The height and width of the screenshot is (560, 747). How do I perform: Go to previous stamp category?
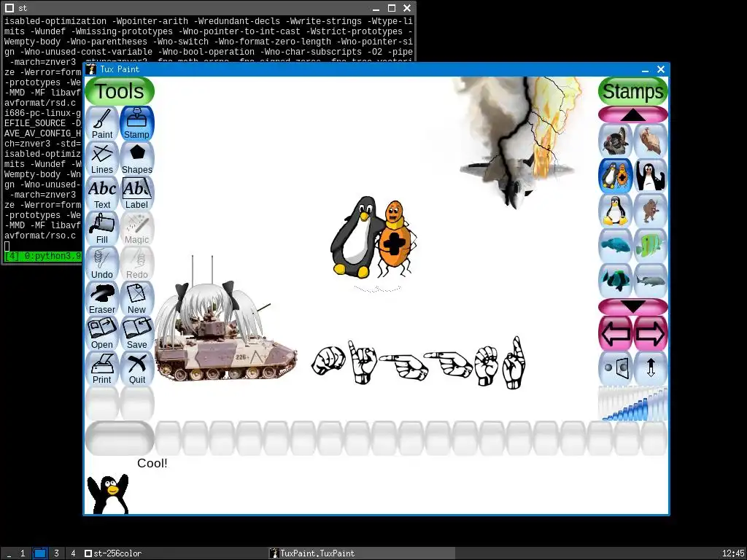pos(616,333)
